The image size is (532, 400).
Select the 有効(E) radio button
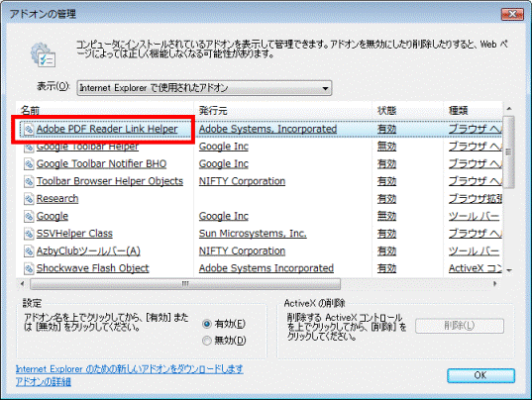(x=207, y=324)
